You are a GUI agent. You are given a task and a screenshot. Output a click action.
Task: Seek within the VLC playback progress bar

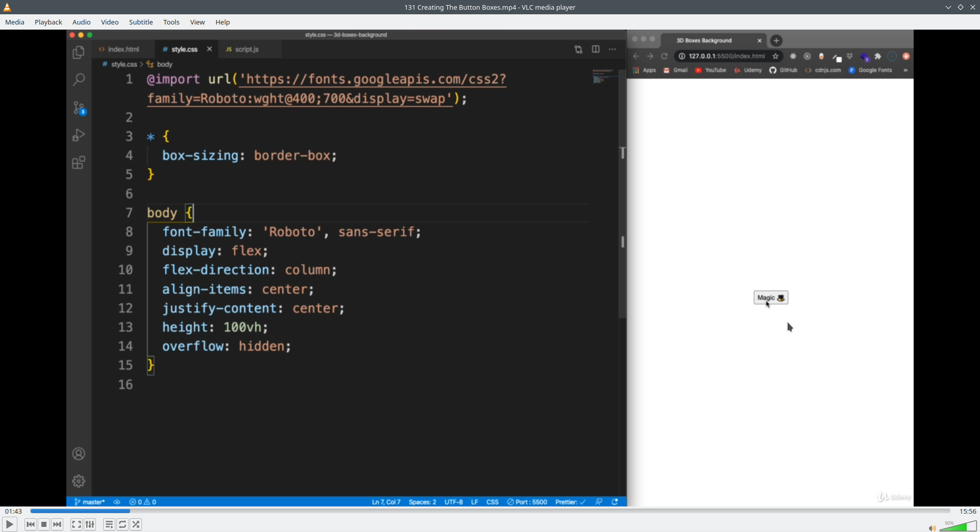[490, 511]
